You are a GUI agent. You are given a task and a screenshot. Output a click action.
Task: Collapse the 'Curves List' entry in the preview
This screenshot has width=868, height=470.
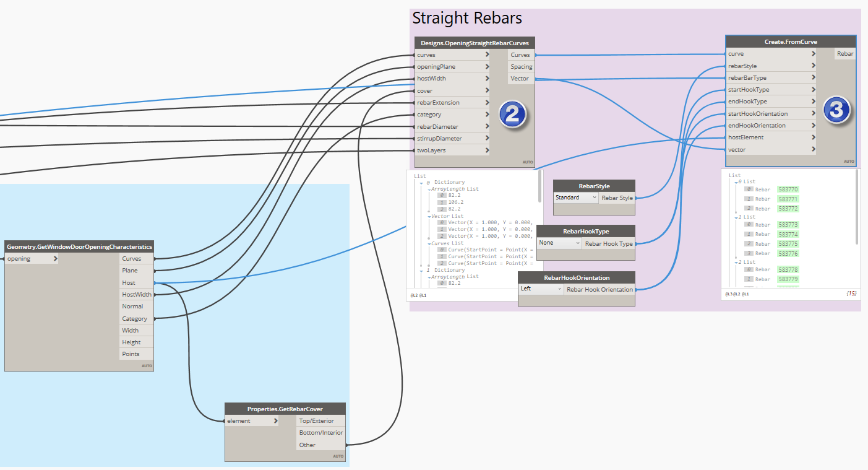point(428,243)
